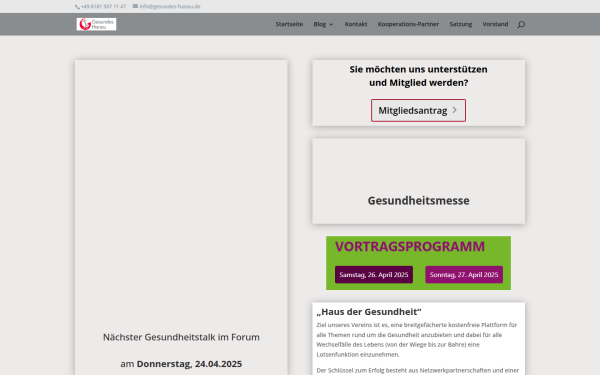Click the „Haus der Gesundheit“ heading
Screen dimensions: 600x375
369,312
